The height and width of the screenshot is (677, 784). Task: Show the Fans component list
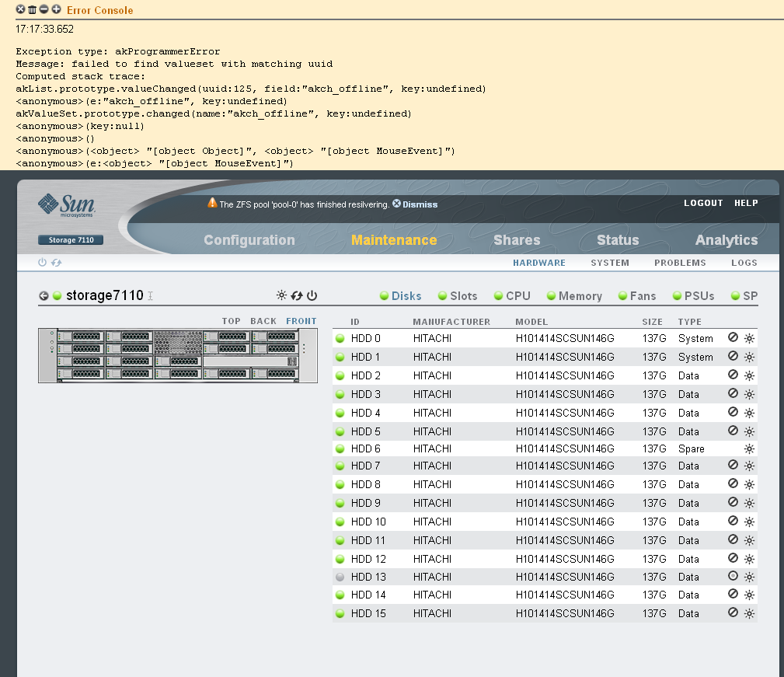pos(637,296)
